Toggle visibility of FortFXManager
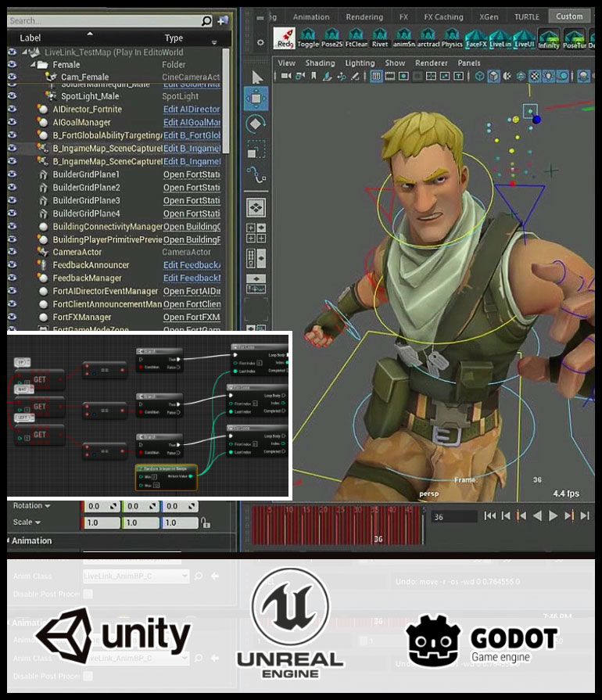Image resolution: width=602 pixels, height=700 pixels. (x=12, y=317)
